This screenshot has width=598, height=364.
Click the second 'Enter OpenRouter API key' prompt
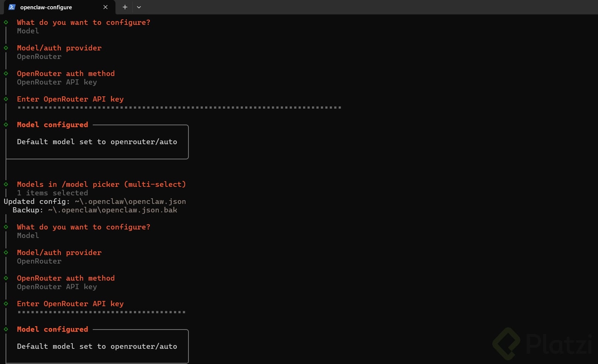coord(70,304)
